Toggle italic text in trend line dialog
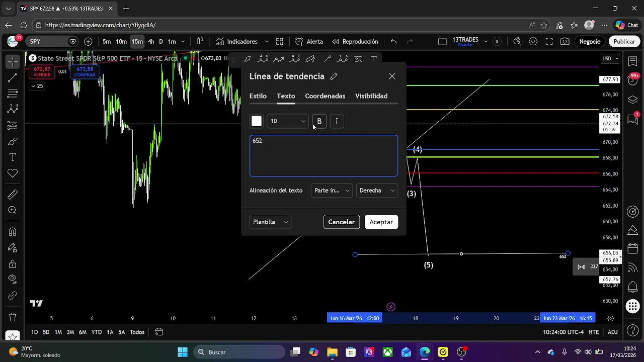 tap(337, 121)
